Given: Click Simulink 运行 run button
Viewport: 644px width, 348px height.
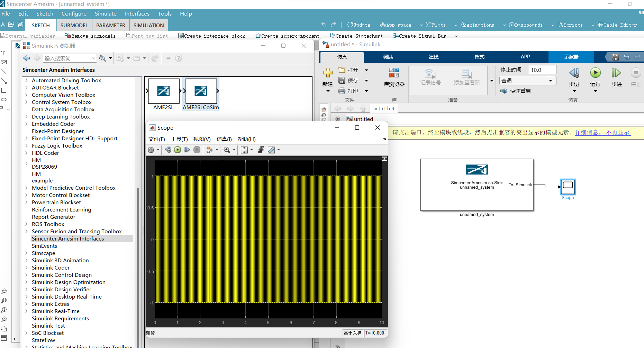Looking at the screenshot, I should tap(595, 73).
